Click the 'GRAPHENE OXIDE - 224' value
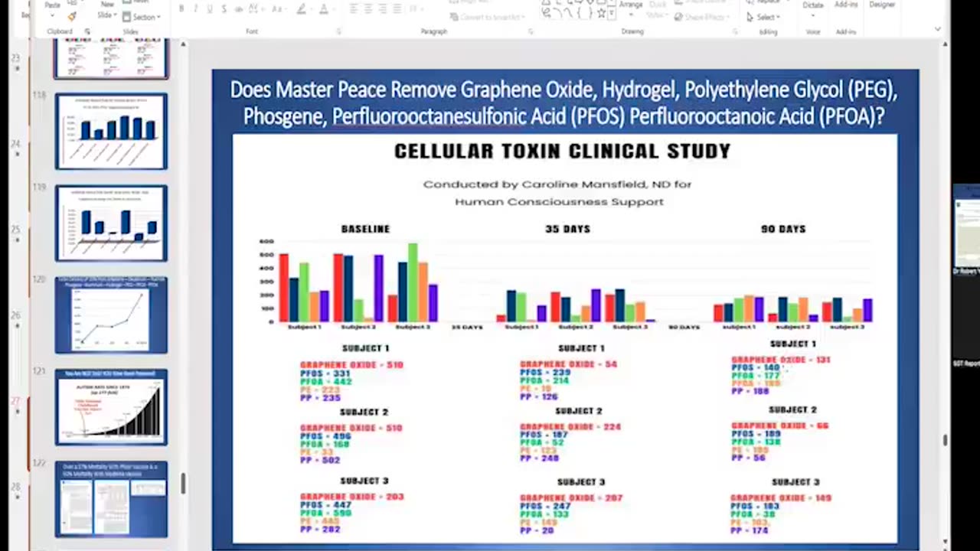 (x=570, y=428)
